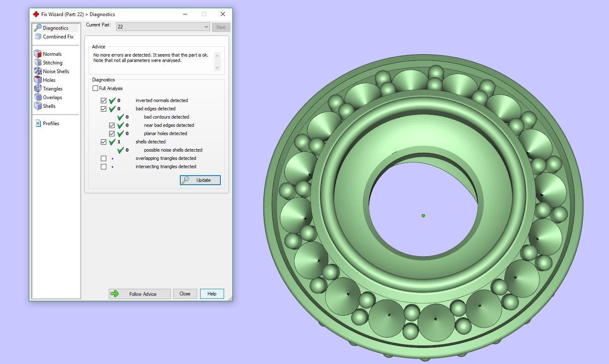Click the Next button
The height and width of the screenshot is (364, 609).
click(221, 27)
